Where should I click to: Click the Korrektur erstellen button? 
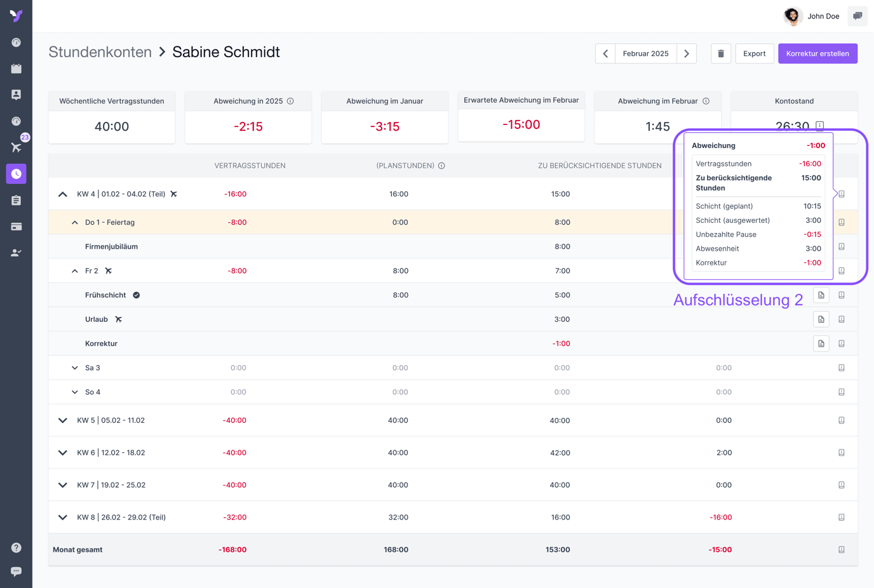(817, 54)
